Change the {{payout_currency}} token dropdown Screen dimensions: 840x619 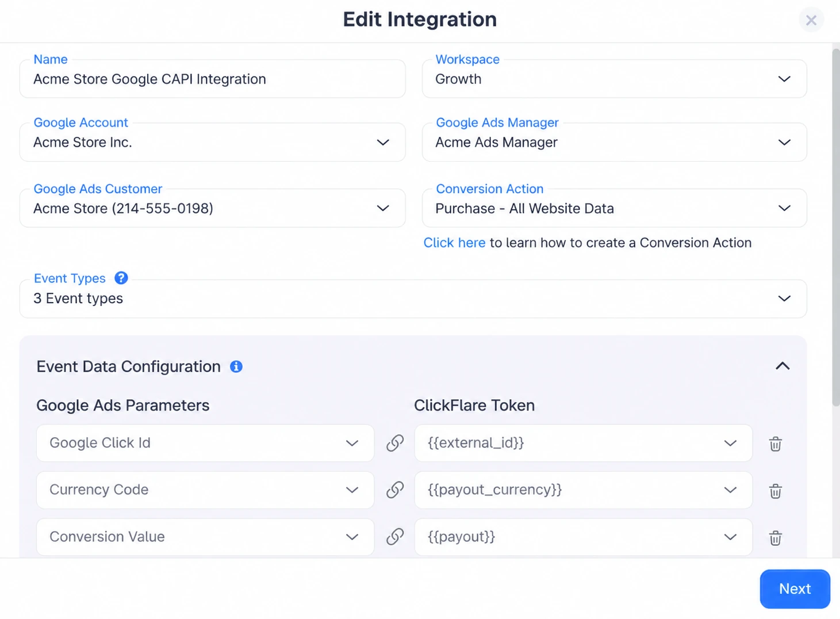583,490
